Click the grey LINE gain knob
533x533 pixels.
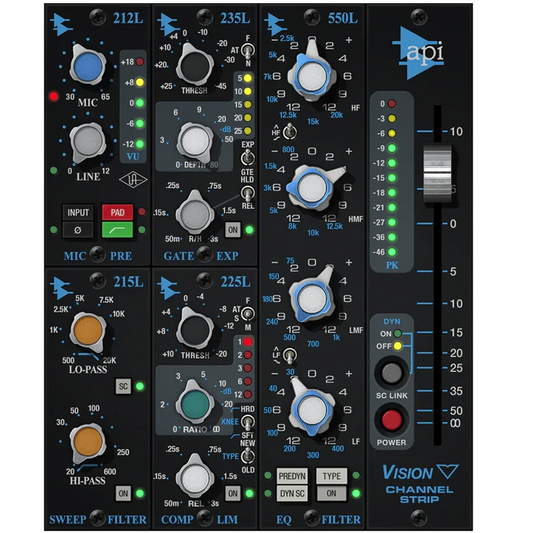tap(87, 141)
